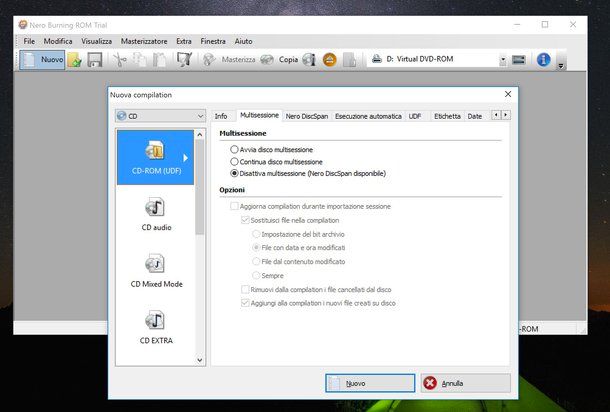Select the CD Mixed Mode compilation type
The height and width of the screenshot is (412, 610).
[x=156, y=270]
